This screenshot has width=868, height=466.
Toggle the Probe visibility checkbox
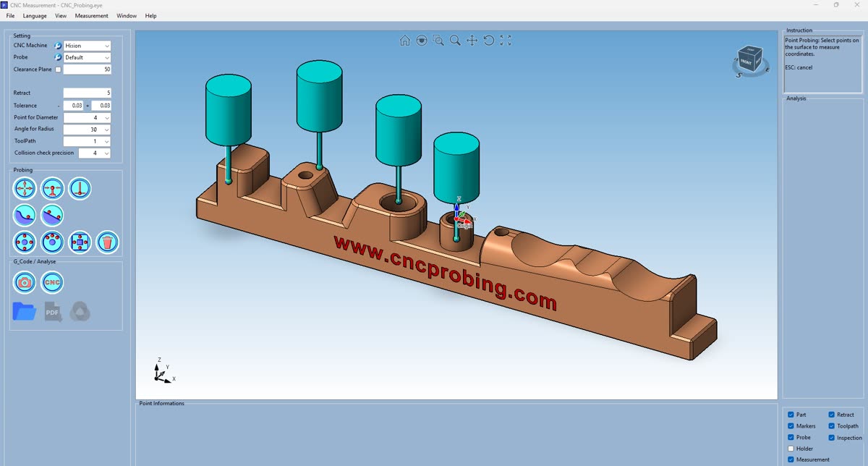tap(791, 437)
